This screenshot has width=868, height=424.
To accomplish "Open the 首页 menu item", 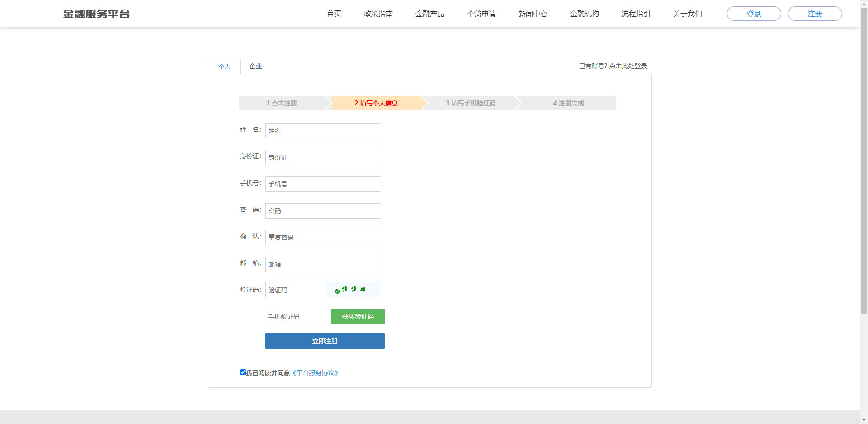I will click(334, 14).
